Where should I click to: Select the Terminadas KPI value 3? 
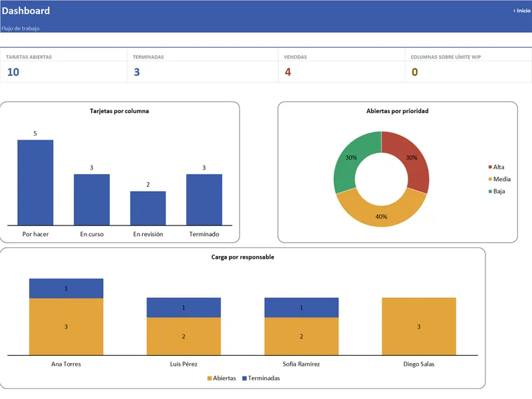pos(137,72)
